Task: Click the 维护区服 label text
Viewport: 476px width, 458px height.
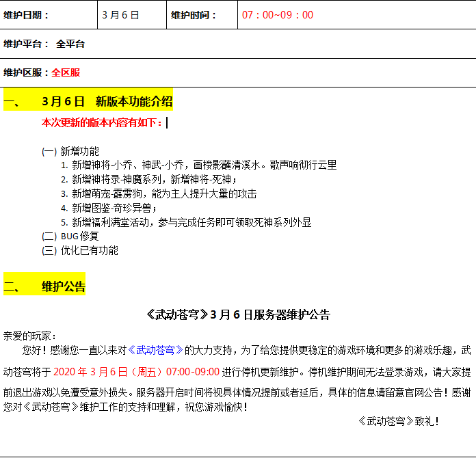Action: tap(26, 73)
